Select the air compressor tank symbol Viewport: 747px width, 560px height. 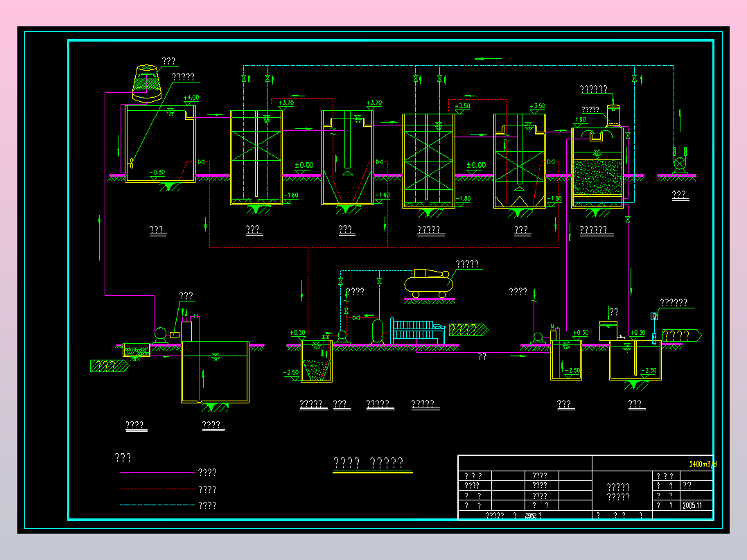429,283
